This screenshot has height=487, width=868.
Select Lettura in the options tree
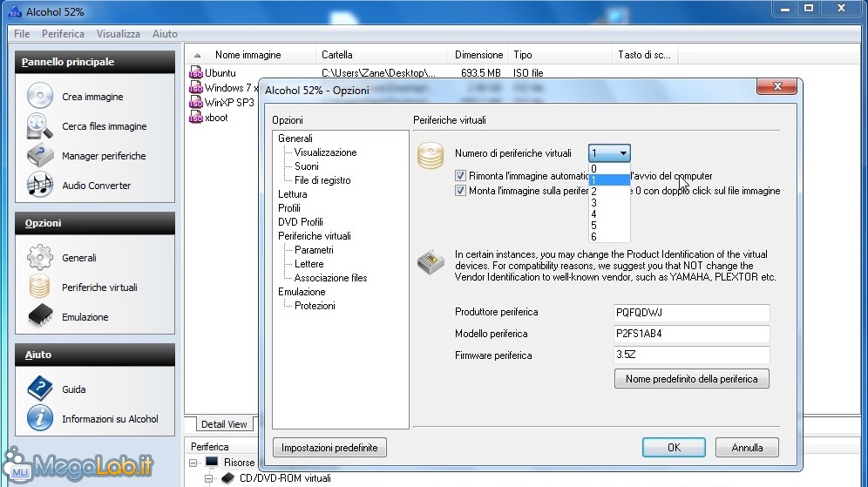[x=292, y=194]
